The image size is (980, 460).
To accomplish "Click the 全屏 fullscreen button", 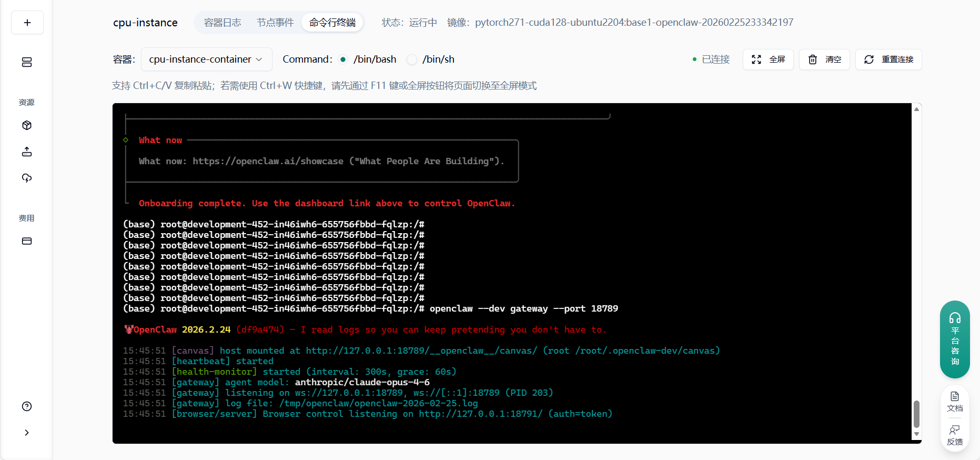I will click(768, 59).
